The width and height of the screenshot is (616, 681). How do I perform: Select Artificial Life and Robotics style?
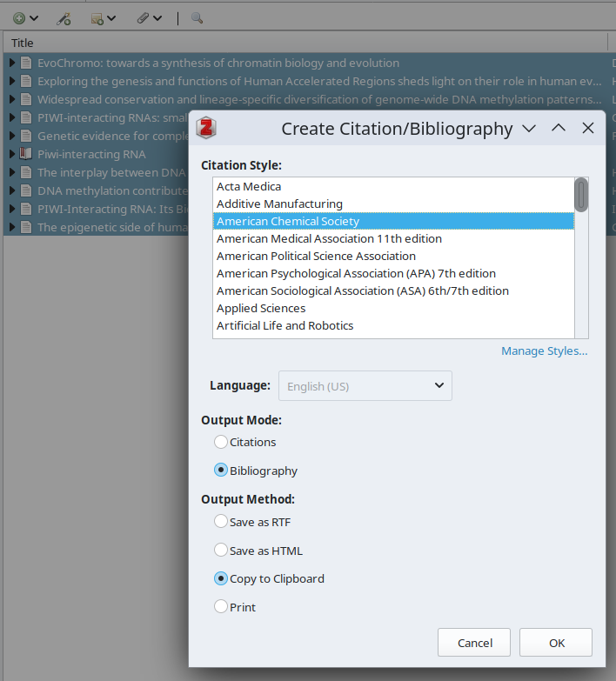(x=393, y=325)
